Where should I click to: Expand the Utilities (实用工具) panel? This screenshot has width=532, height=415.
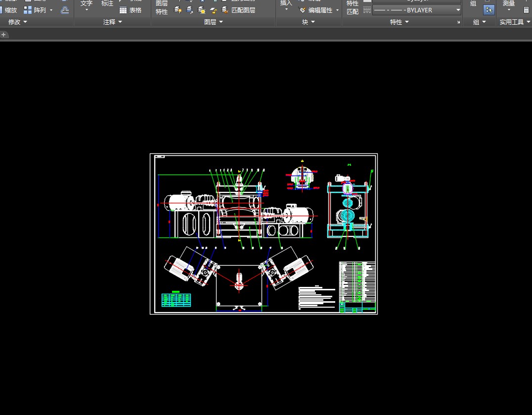tap(515, 22)
